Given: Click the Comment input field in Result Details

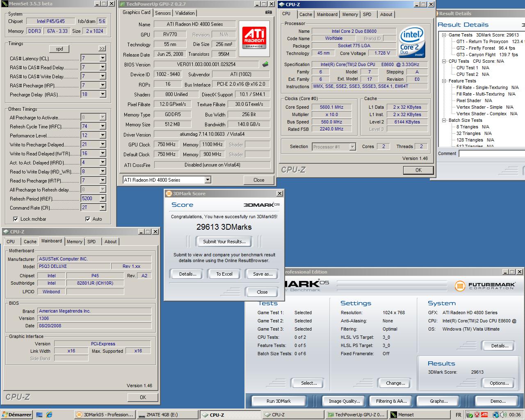Looking at the screenshot, I should [x=492, y=153].
